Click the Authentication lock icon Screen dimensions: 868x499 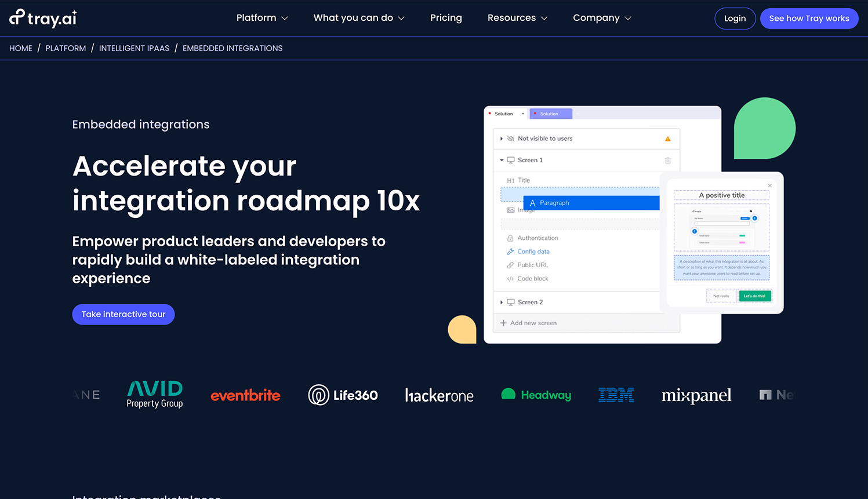coord(510,238)
